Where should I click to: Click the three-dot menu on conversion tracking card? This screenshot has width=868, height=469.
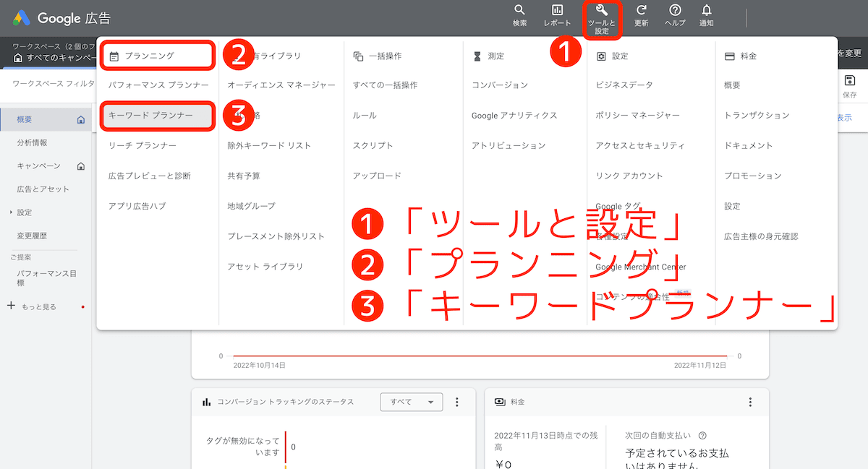tap(456, 402)
